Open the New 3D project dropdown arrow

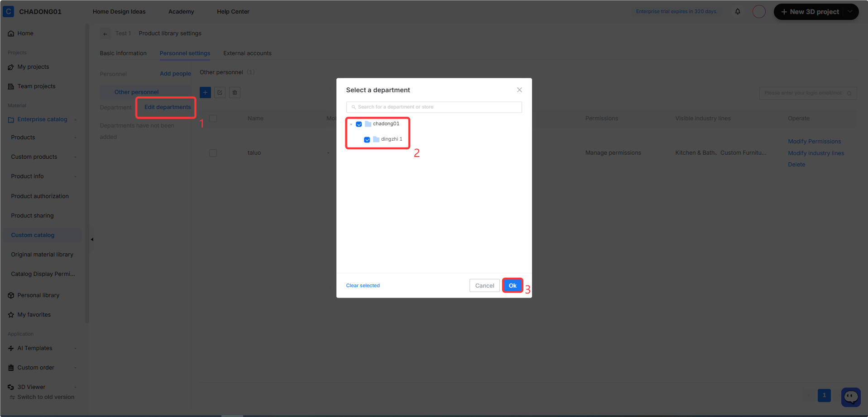pos(850,12)
